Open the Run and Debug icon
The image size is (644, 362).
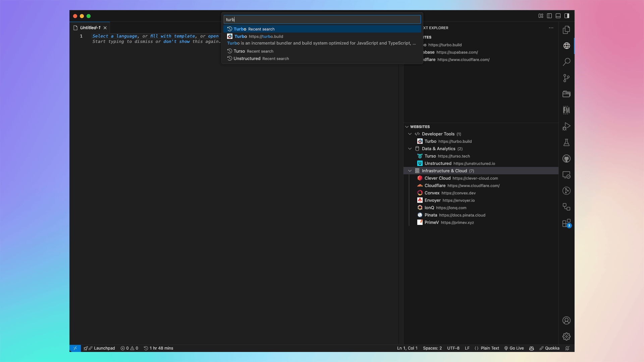pos(566,126)
